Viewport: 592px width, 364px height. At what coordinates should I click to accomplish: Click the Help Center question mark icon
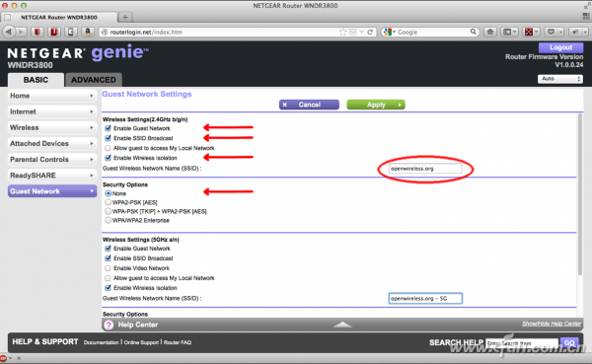point(109,325)
